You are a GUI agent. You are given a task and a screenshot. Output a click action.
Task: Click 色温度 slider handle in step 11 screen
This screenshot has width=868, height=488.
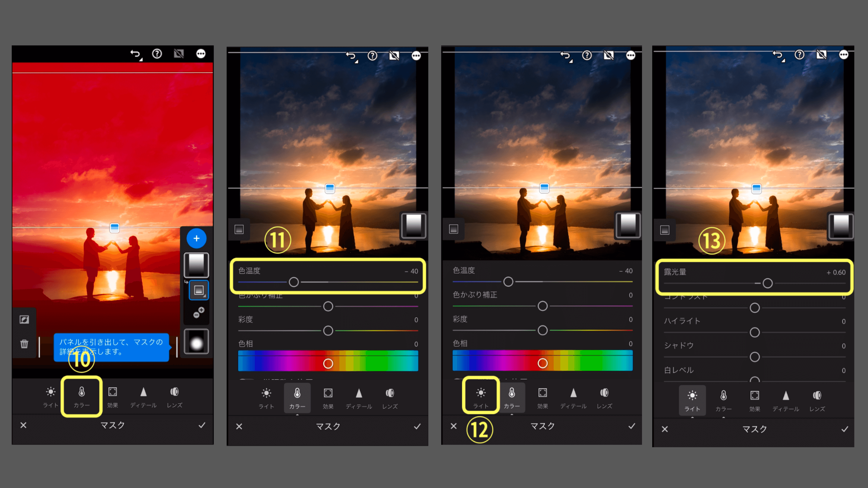click(294, 282)
